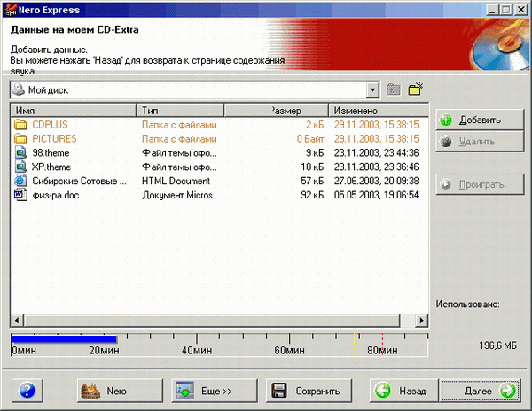Select the CDPLUS folder name

click(x=50, y=125)
